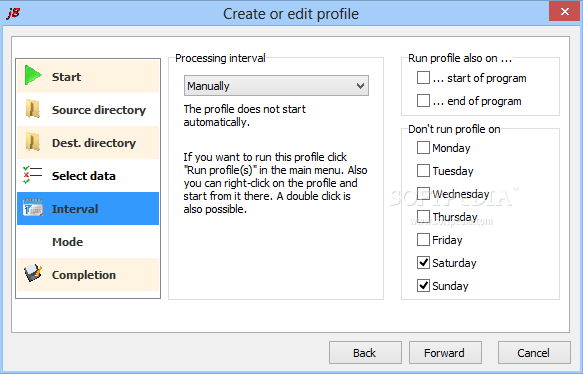This screenshot has width=583, height=374.
Task: Click the Back button
Action: 365,352
